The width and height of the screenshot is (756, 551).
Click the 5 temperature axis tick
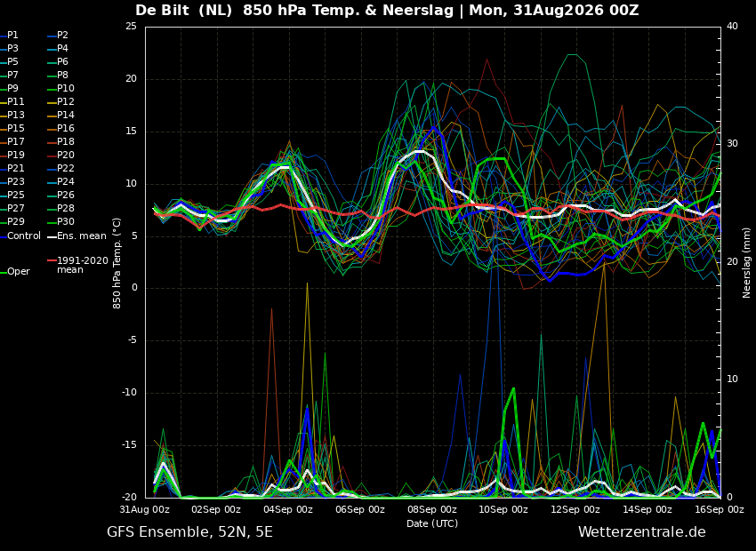click(x=134, y=236)
